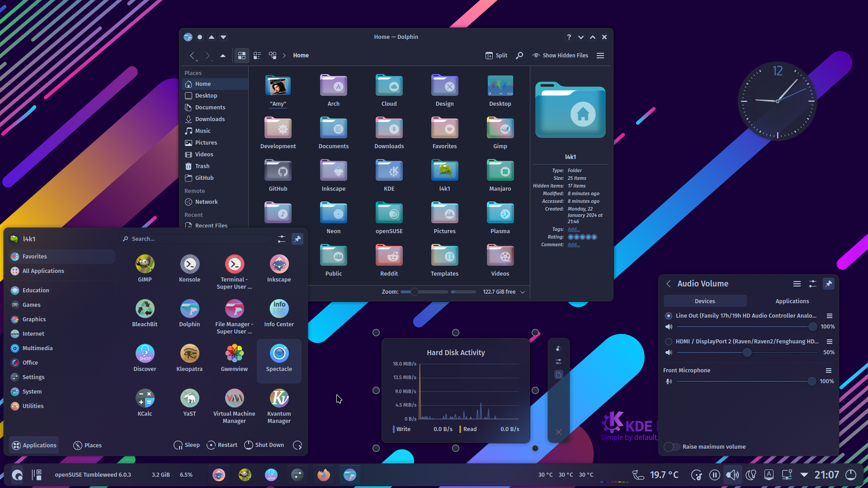
Task: Toggle Show Hidden Files in Dolphin
Action: [560, 55]
